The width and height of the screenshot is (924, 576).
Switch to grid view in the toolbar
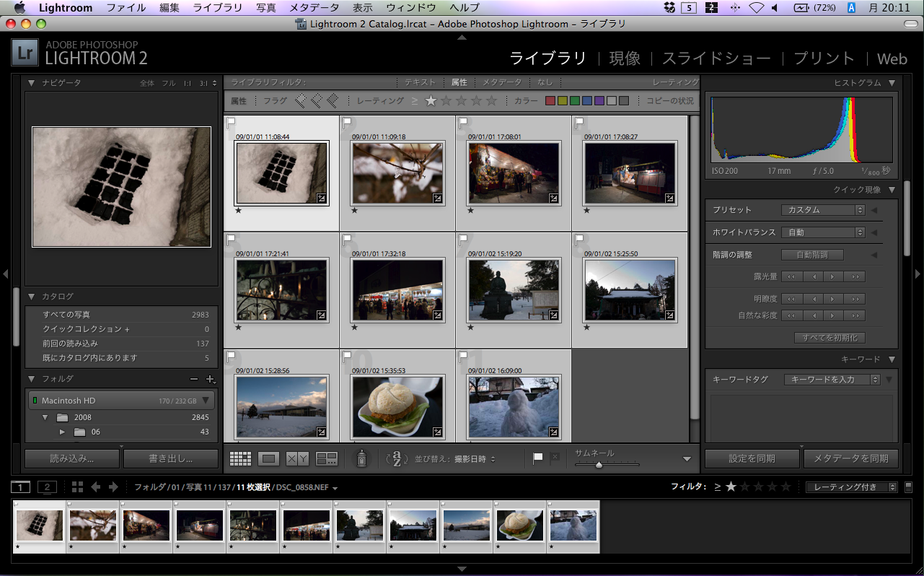(240, 458)
